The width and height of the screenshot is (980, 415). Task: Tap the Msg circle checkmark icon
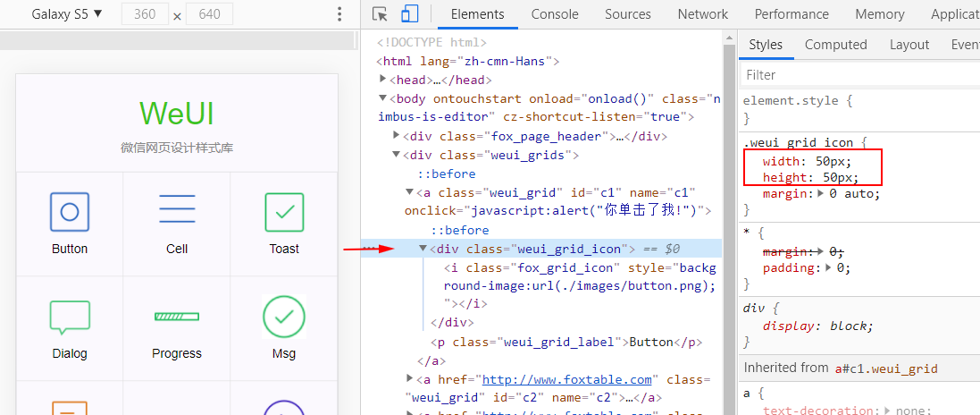pos(284,317)
